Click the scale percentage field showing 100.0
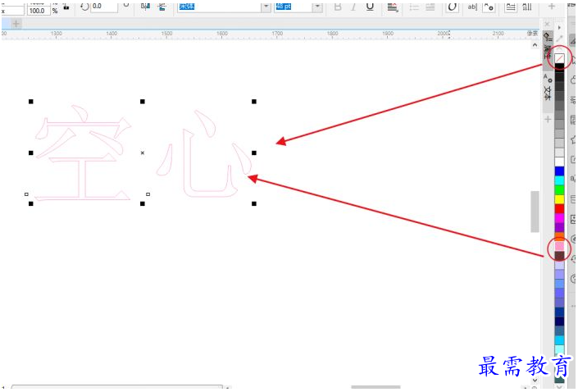This screenshot has width=578, height=392. (38, 11)
